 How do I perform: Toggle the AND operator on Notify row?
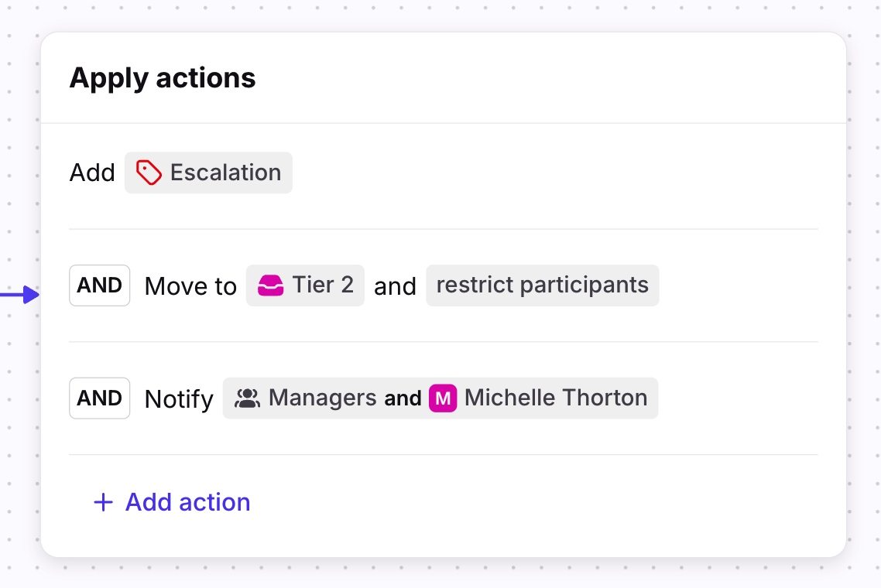click(99, 398)
